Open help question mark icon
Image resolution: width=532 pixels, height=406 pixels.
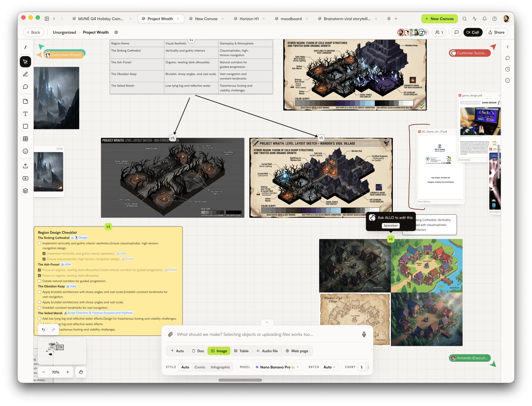pos(495,19)
